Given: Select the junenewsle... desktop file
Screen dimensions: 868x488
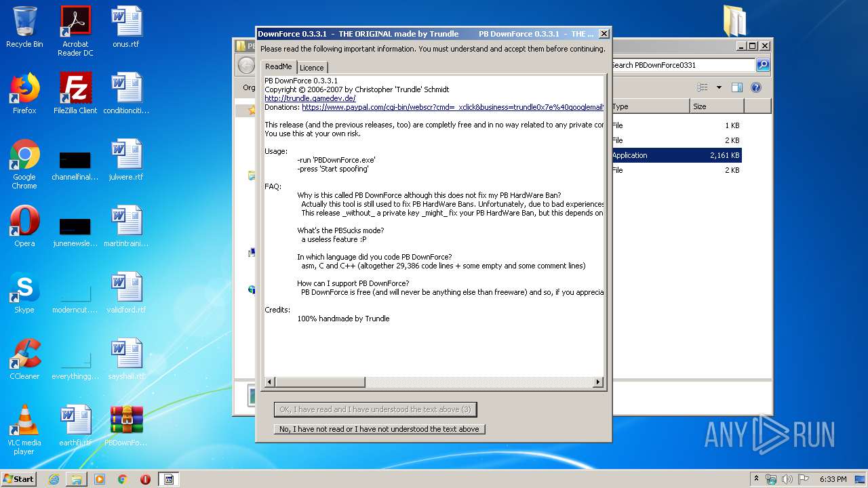Looking at the screenshot, I should point(75,232).
